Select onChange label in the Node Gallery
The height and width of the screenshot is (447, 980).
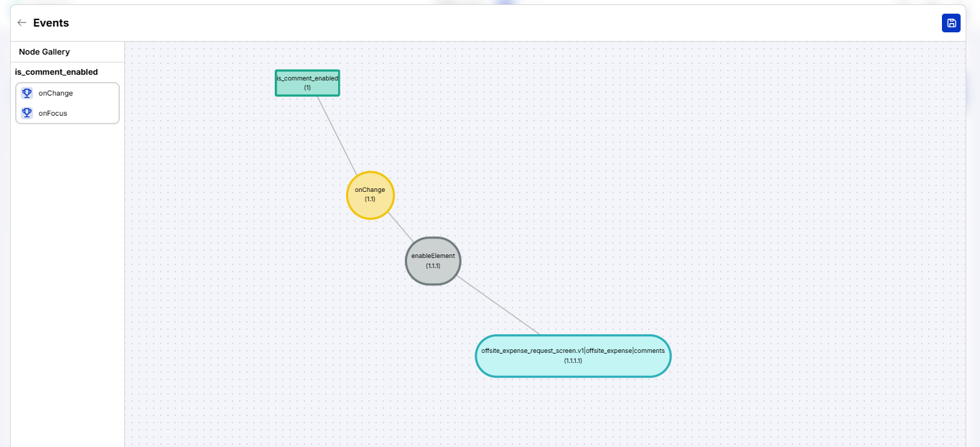click(x=55, y=93)
